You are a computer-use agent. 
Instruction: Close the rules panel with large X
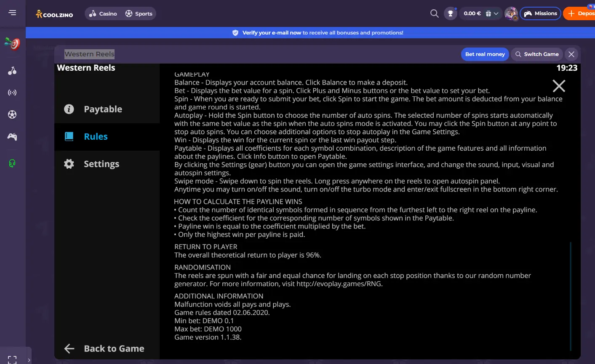pos(559,86)
